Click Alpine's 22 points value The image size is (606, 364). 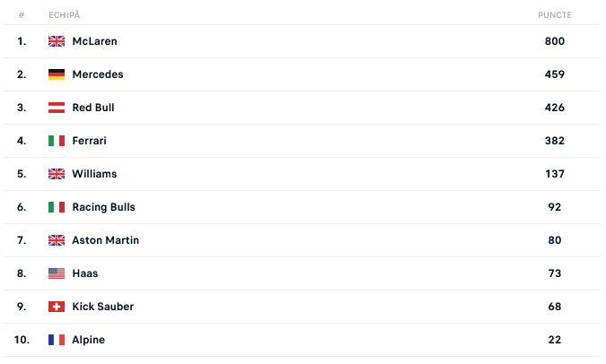click(x=554, y=340)
